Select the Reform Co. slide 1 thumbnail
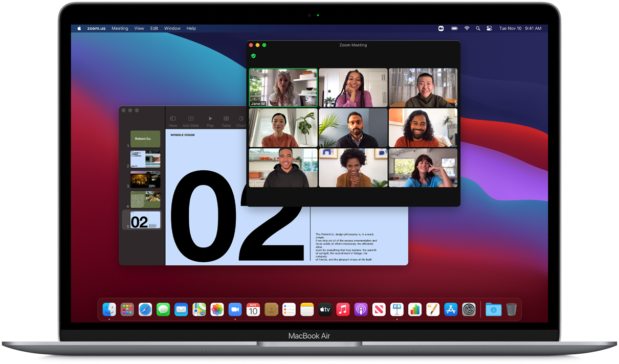This screenshot has width=619, height=364. (x=145, y=139)
